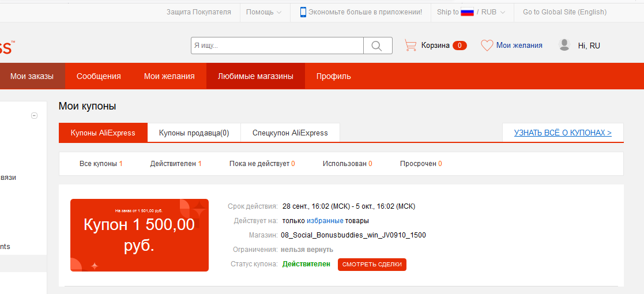Click the Russian flag icon
Viewport: 644px width, 294px height.
467,12
